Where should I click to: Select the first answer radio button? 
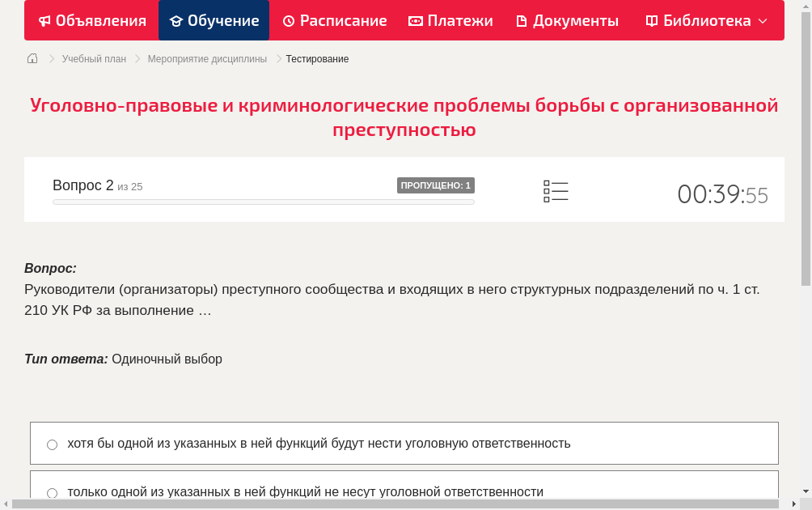[52, 444]
